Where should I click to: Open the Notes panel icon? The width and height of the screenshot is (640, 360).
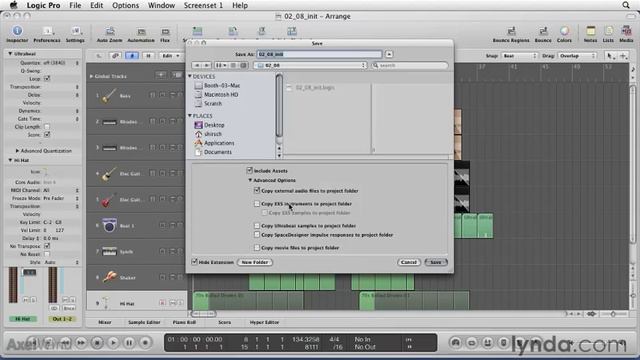[591, 31]
